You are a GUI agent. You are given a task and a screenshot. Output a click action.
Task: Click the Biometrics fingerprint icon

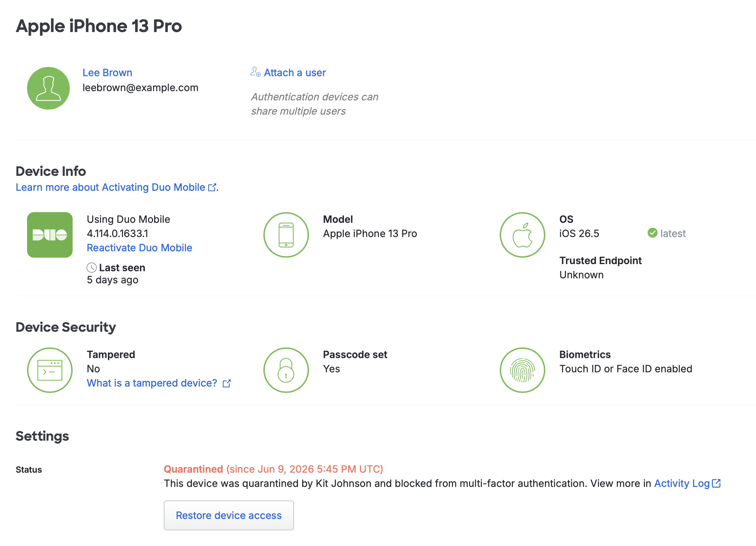pyautogui.click(x=523, y=370)
